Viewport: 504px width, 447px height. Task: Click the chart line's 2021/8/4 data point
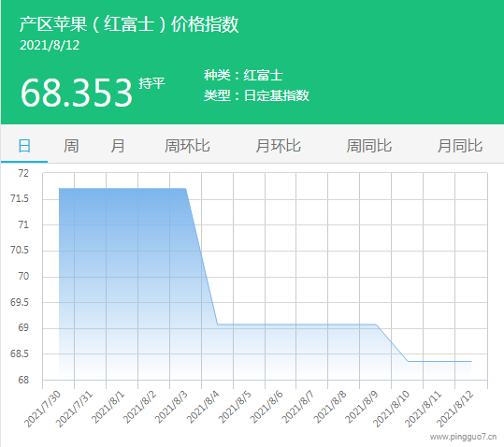click(x=218, y=324)
